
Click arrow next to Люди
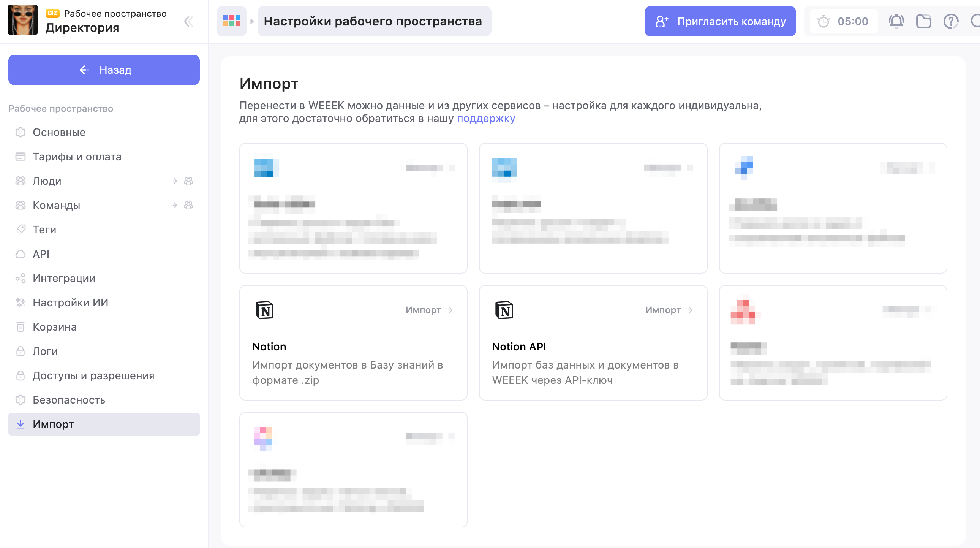click(x=175, y=181)
